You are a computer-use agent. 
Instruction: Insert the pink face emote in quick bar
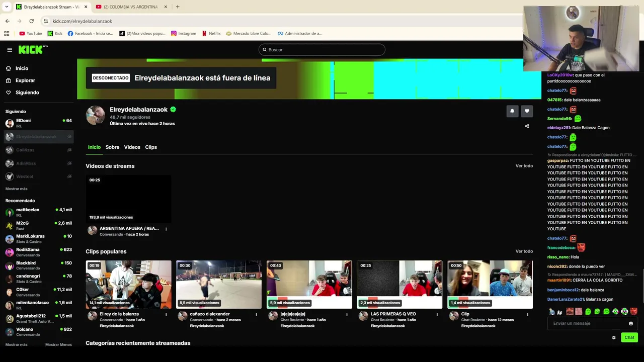(x=579, y=312)
